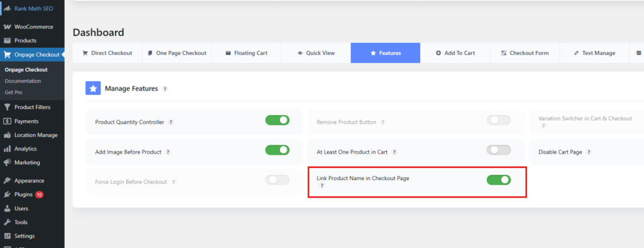Click help icon beside Disable Cart Page
The width and height of the screenshot is (644, 248).
[589, 152]
